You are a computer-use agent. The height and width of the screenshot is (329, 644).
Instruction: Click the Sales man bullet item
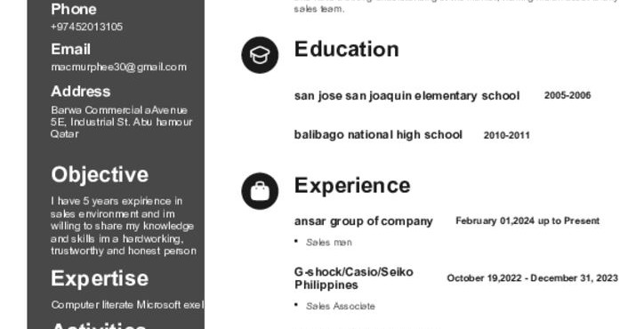(328, 243)
